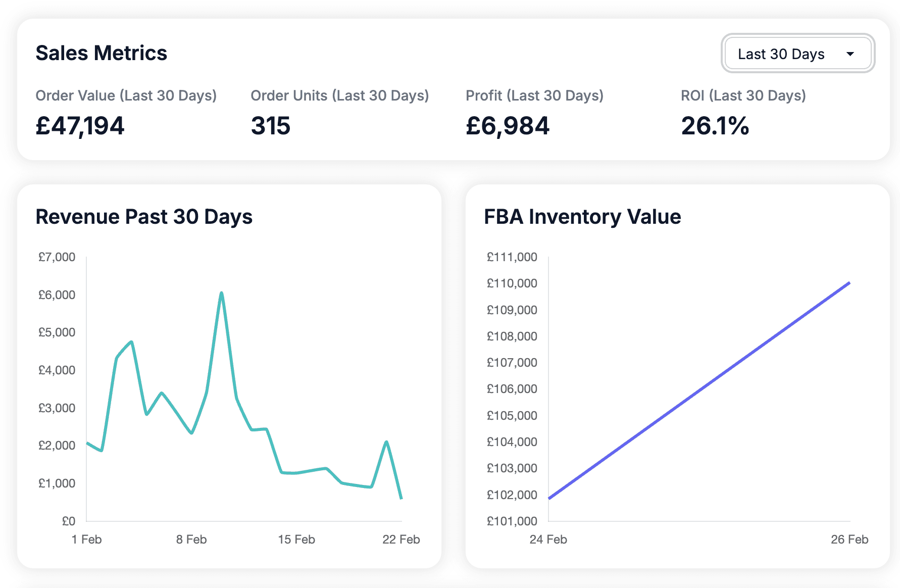The image size is (900, 588).
Task: Click the 26 Feb axis label
Action: pos(849,540)
